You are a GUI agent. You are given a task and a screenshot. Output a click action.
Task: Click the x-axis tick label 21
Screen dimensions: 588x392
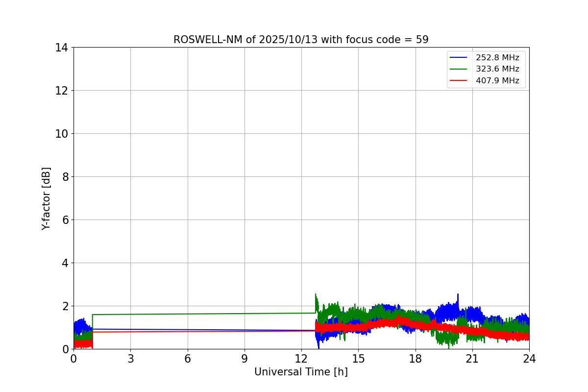472,359
